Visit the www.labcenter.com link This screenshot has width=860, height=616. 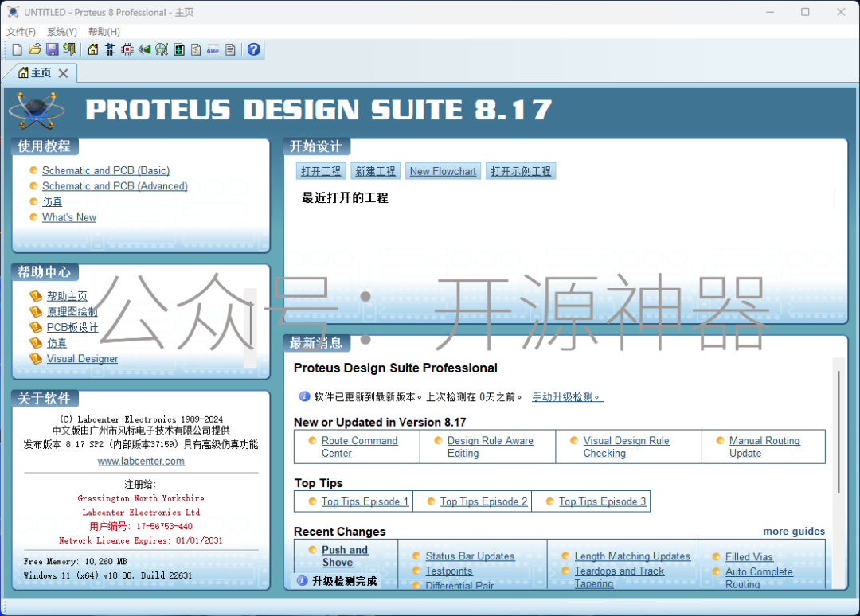[141, 462]
